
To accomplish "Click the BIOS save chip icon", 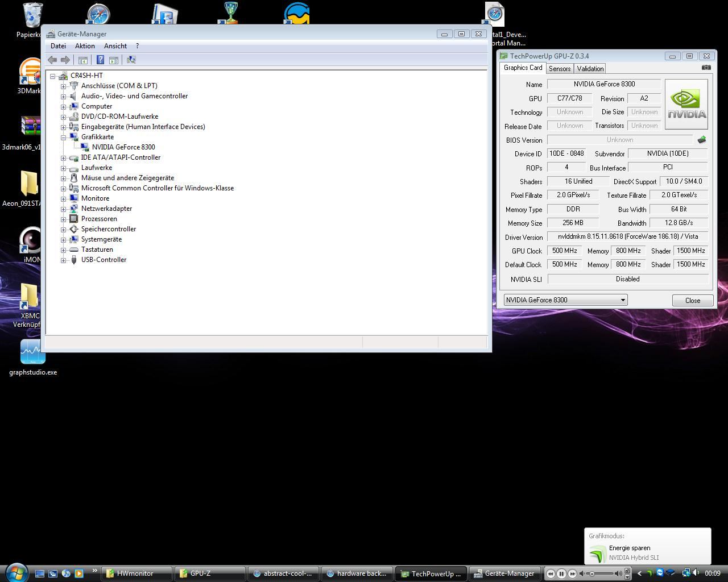I will (x=702, y=140).
